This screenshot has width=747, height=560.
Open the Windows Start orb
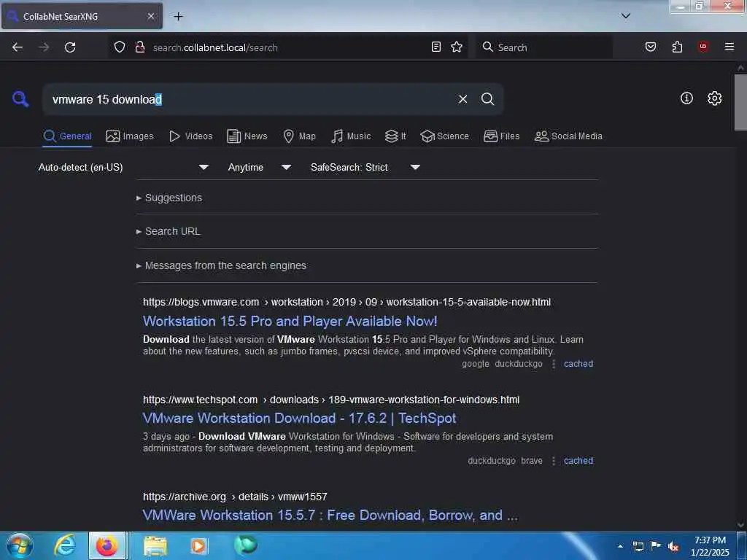tap(20, 545)
